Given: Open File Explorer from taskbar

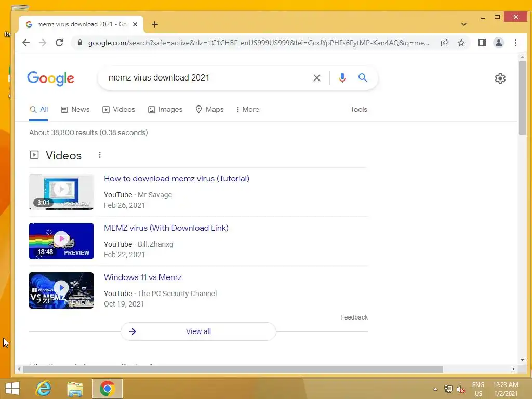Looking at the screenshot, I should (x=75, y=389).
